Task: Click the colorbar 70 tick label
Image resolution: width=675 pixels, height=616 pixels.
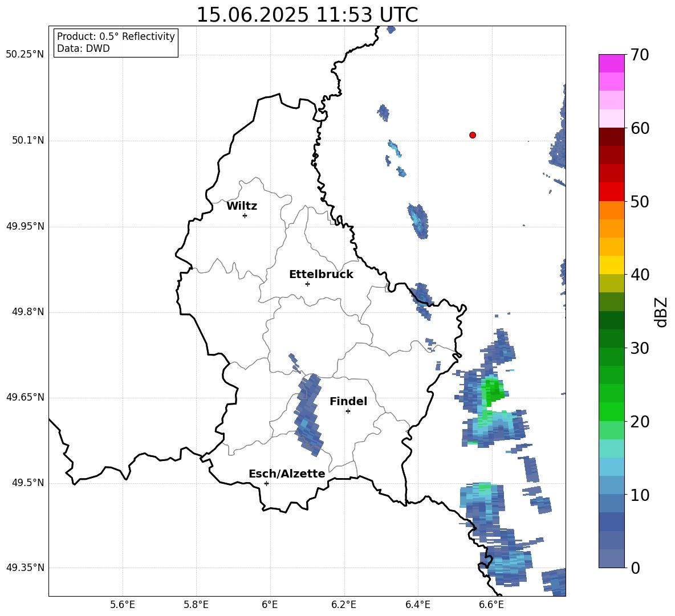Action: click(x=640, y=55)
